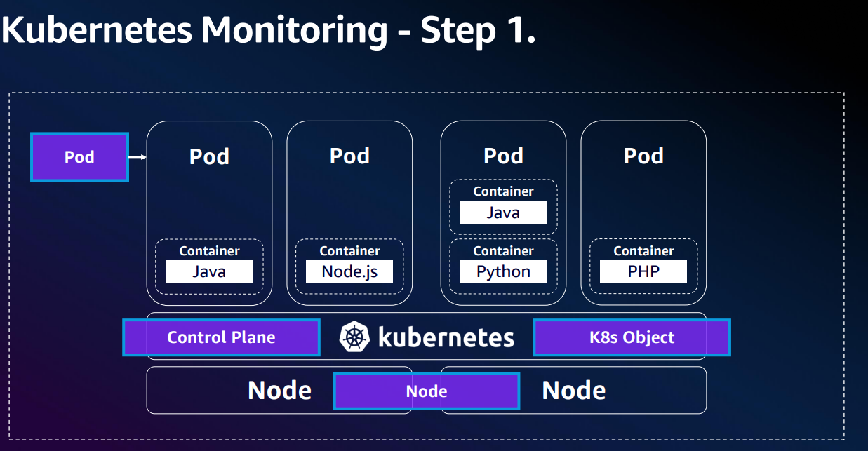
Task: Select the PHP container
Action: (x=643, y=271)
